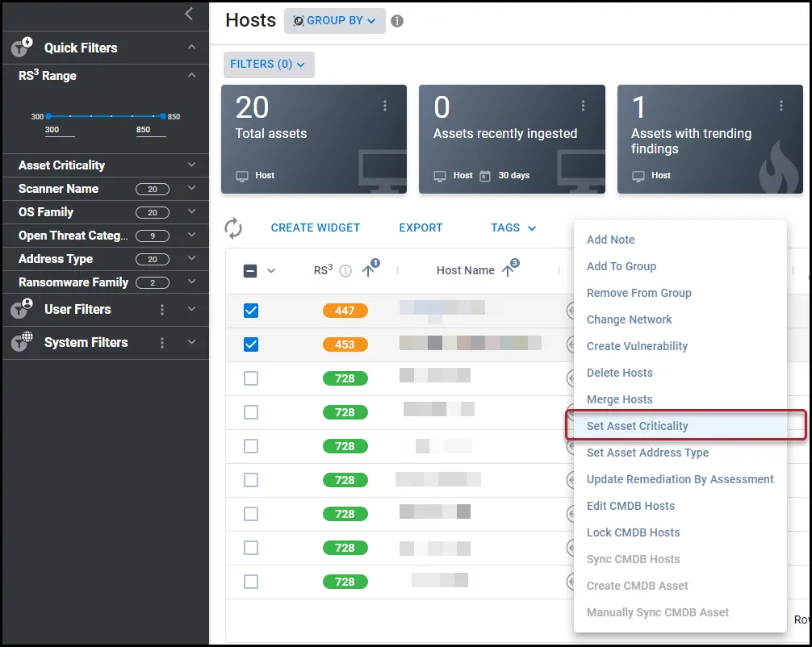Open the Filters (0) dropdown

click(x=269, y=65)
